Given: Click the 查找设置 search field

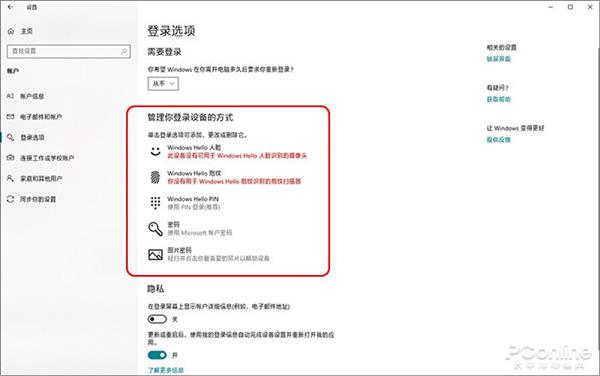Looking at the screenshot, I should click(68, 51).
